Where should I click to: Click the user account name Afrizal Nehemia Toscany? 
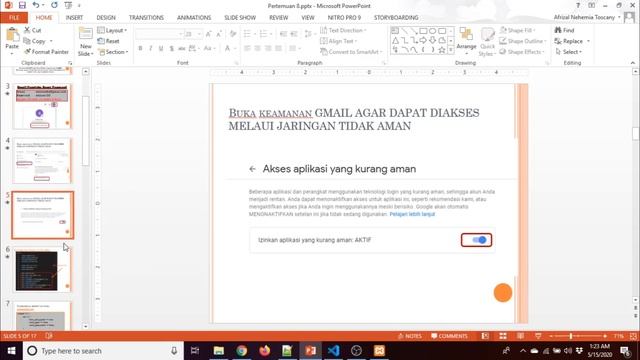[584, 17]
